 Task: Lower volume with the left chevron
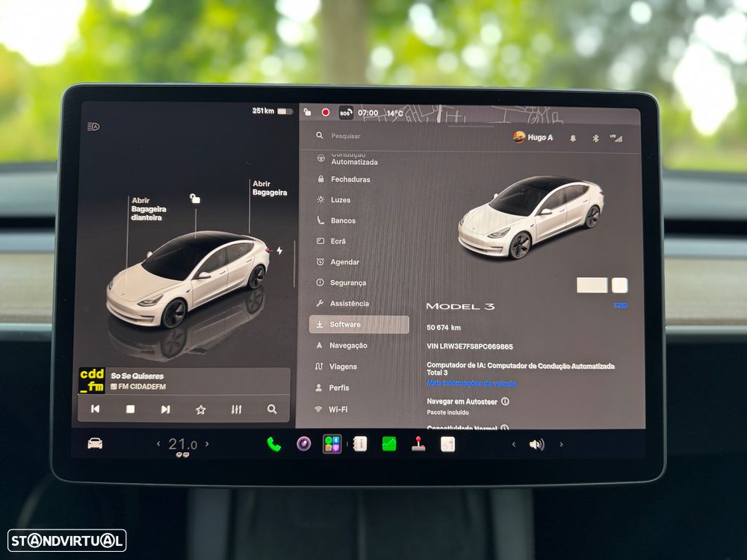(x=514, y=444)
